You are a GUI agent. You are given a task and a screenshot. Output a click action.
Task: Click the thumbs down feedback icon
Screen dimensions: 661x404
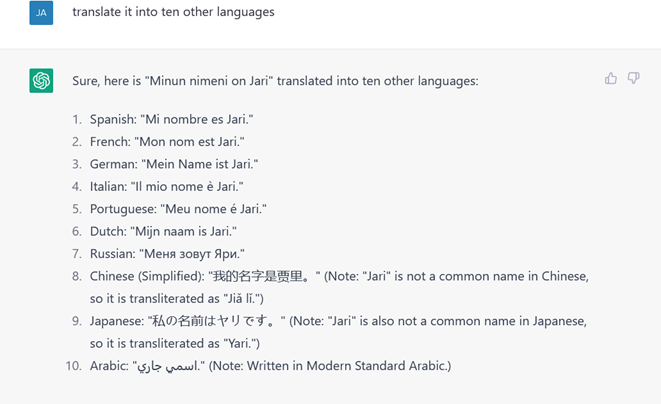coord(633,78)
